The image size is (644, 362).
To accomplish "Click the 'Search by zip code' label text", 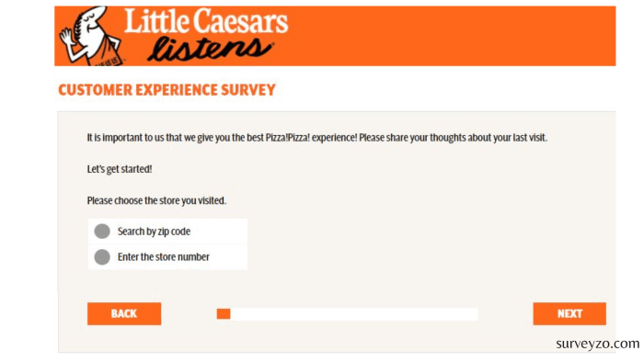I will [154, 232].
